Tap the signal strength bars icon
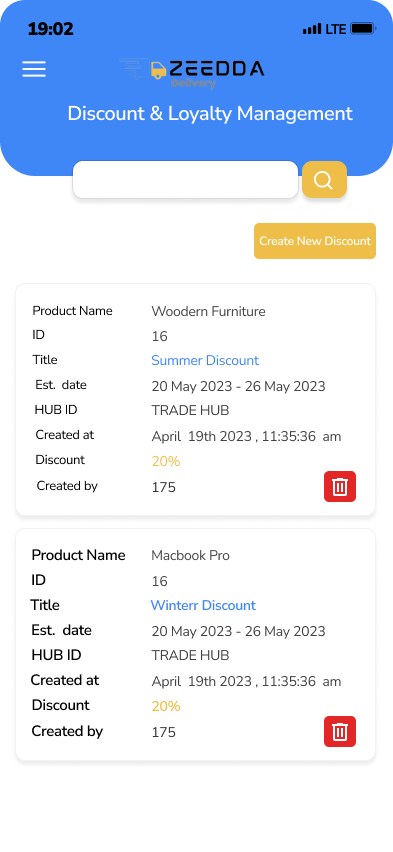The width and height of the screenshot is (393, 852). point(312,29)
